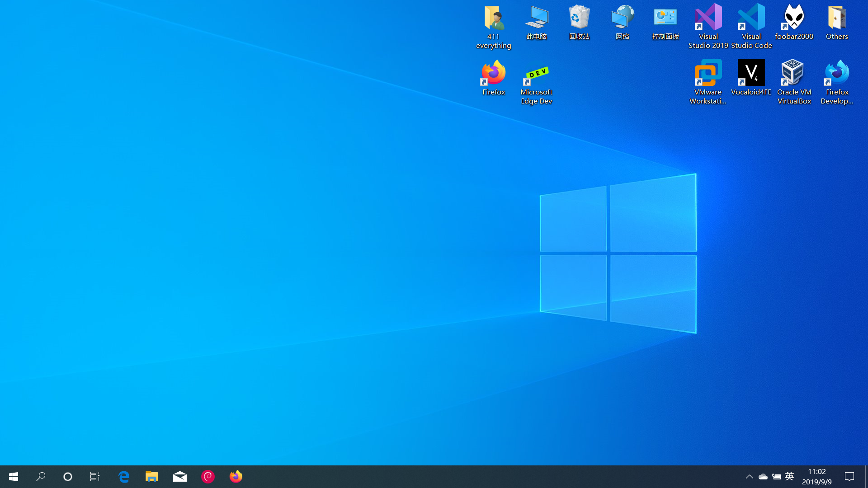Select the Oracle VM VirtualBox shortcut
Image resolution: width=868 pixels, height=488 pixels.
coord(794,83)
